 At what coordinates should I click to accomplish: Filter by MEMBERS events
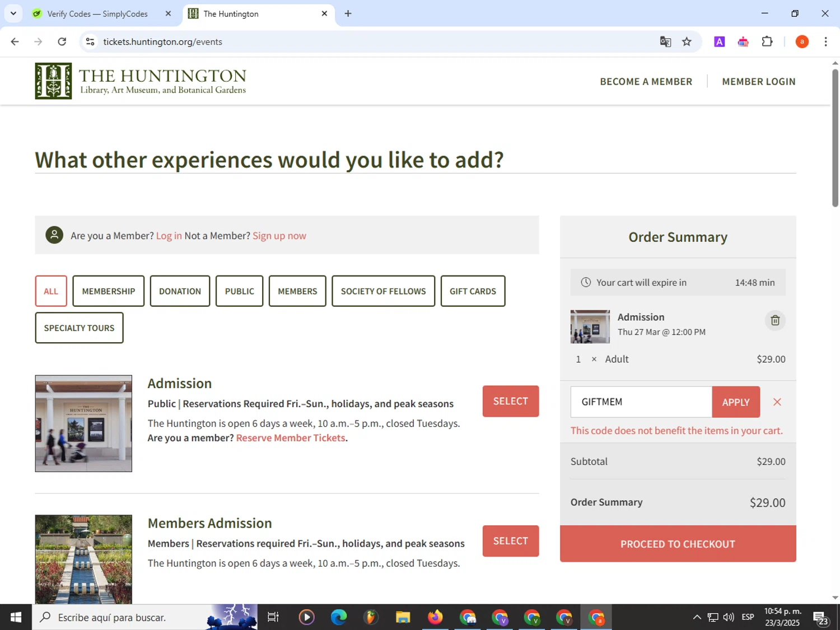[x=297, y=291]
